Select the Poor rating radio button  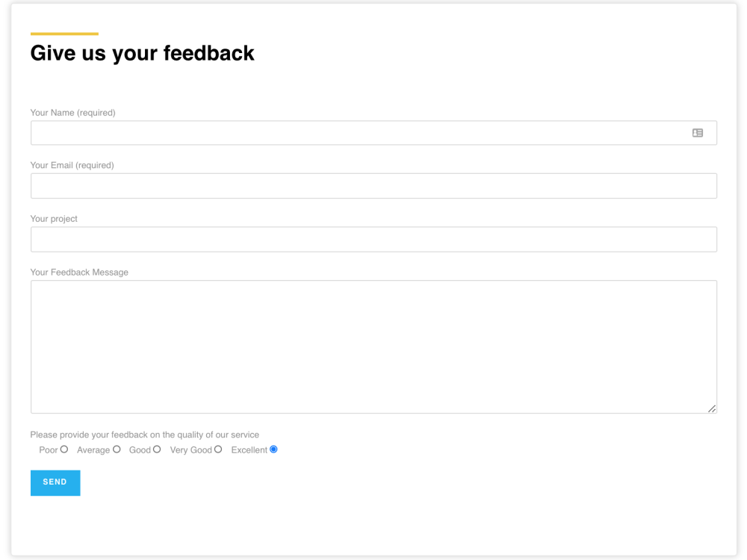[64, 449]
